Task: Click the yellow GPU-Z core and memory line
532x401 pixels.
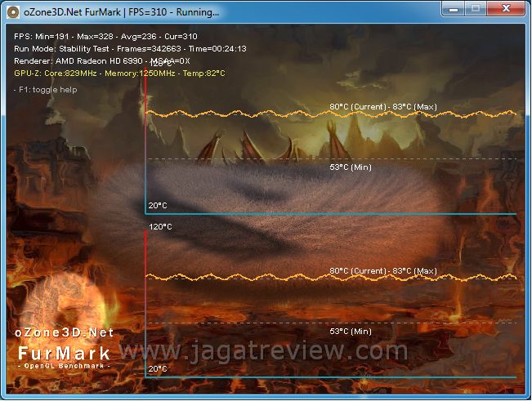Action: pyautogui.click(x=119, y=73)
